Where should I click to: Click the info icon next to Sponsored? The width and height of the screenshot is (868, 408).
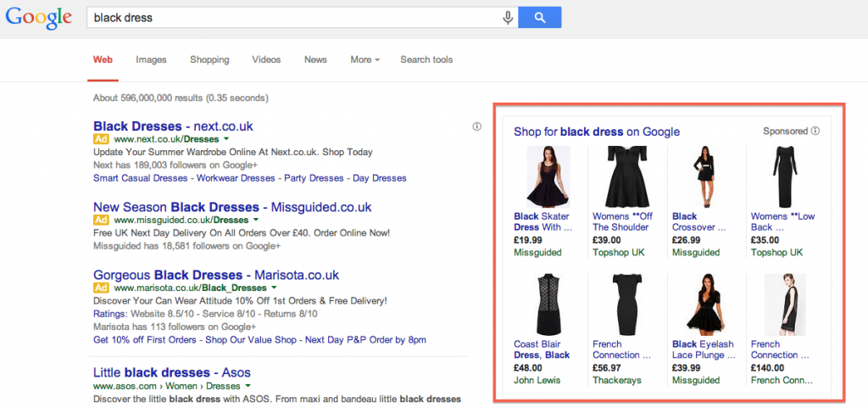pyautogui.click(x=815, y=131)
